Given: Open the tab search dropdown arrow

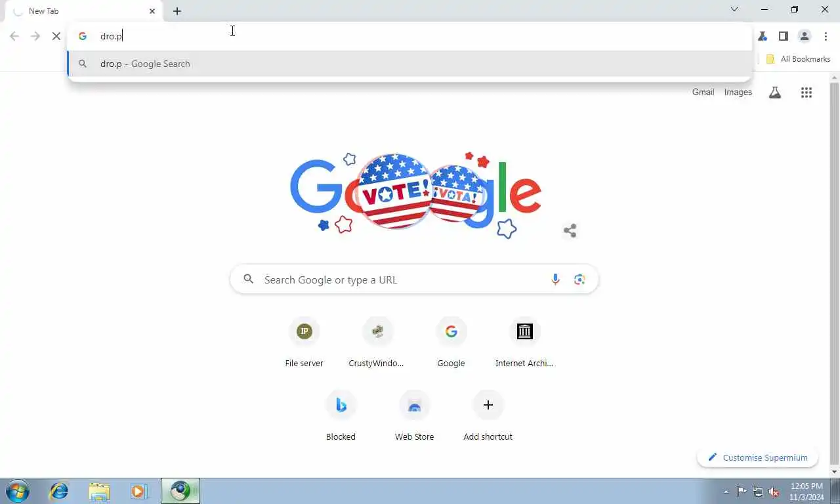Looking at the screenshot, I should click(x=734, y=9).
